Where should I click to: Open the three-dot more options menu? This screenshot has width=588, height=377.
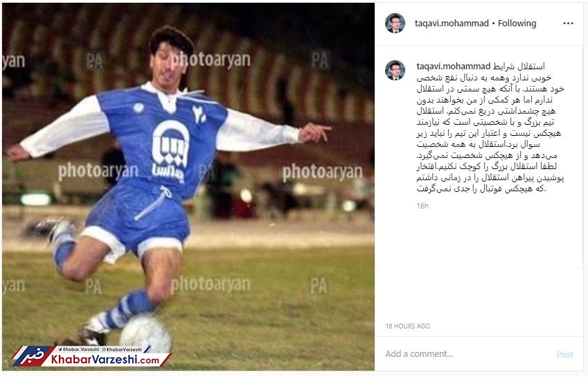(x=568, y=24)
